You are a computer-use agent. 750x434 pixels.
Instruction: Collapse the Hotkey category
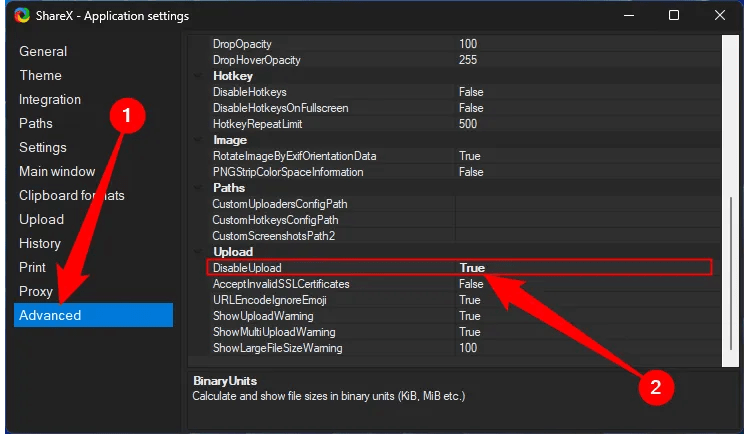(x=198, y=76)
